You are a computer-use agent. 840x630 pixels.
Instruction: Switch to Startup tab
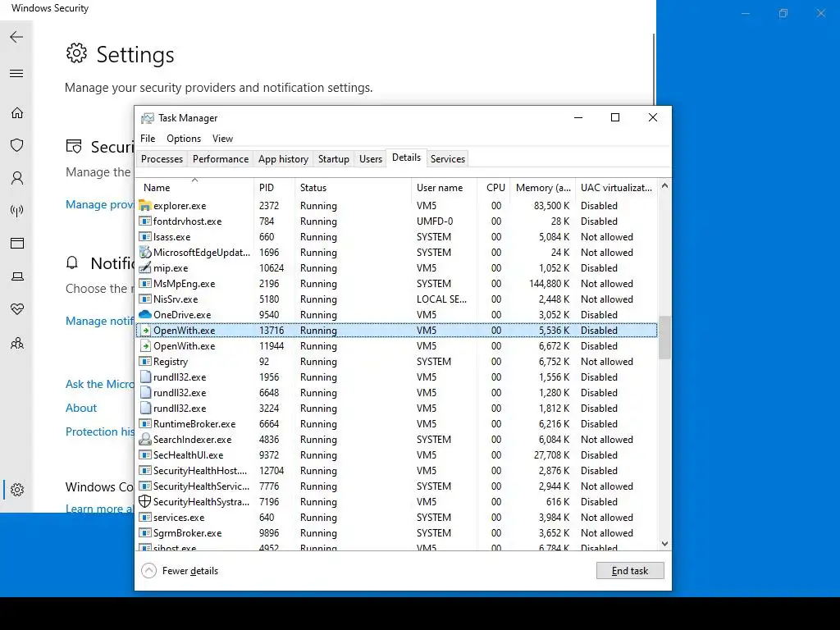(x=333, y=159)
